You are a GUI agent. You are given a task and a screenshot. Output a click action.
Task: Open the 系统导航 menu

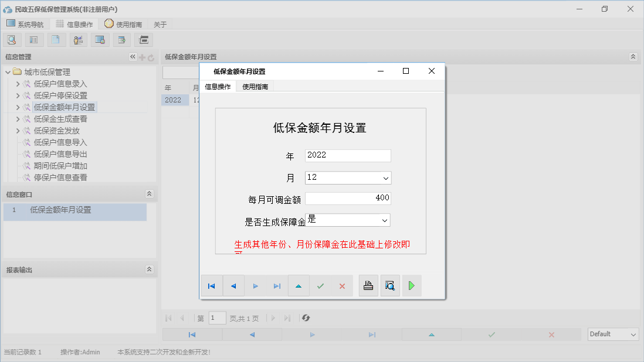[25, 24]
